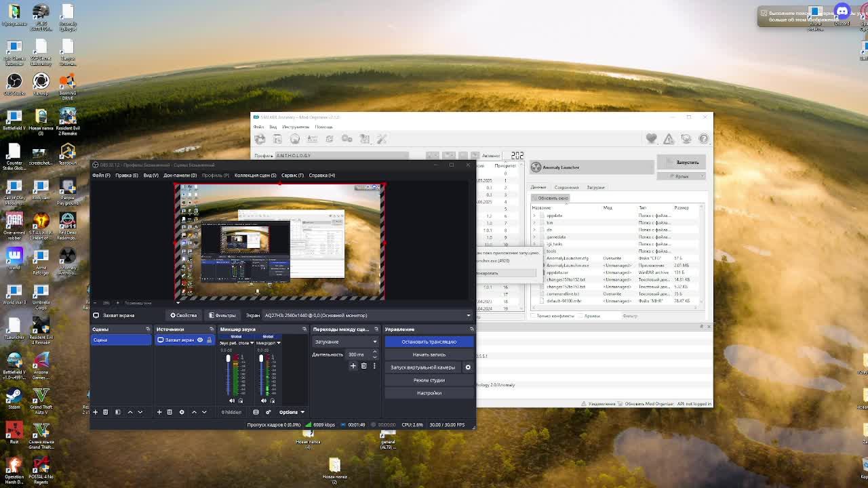Expand the appdata folder tree node
Image resolution: width=868 pixels, height=488 pixels.
(x=534, y=216)
